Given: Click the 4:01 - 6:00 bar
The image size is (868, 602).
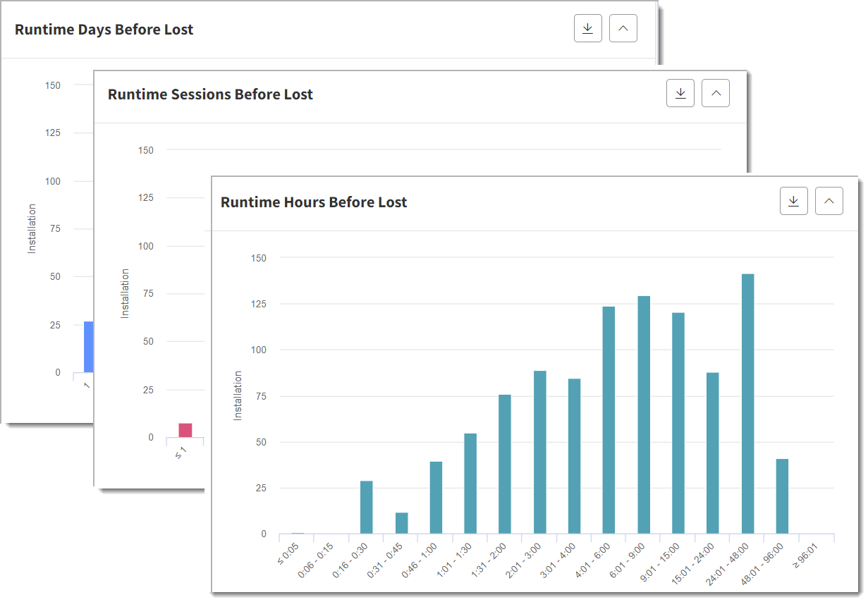Looking at the screenshot, I should pyautogui.click(x=609, y=420).
